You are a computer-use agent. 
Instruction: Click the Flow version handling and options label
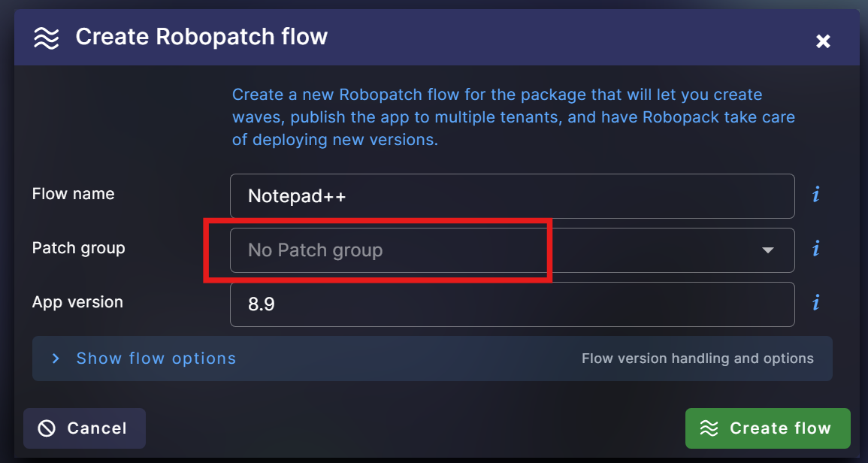(x=697, y=359)
